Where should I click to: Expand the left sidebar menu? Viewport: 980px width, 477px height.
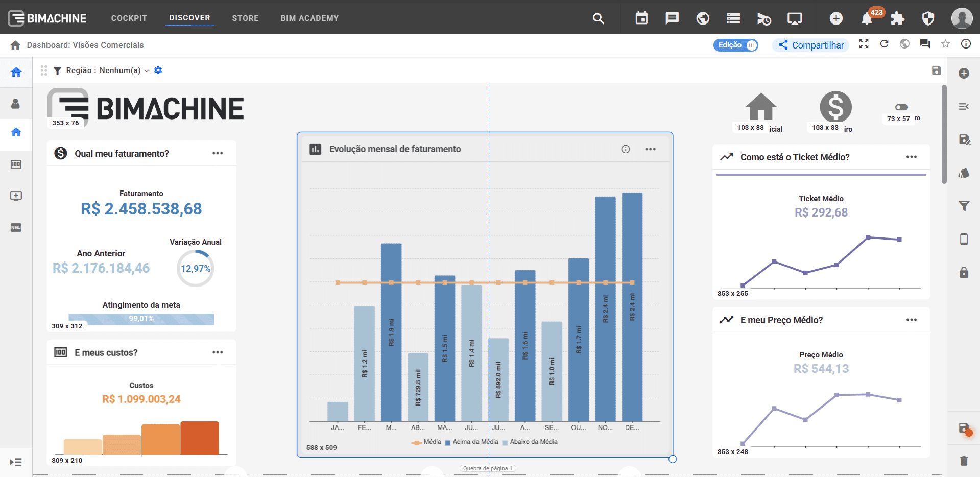[16, 462]
